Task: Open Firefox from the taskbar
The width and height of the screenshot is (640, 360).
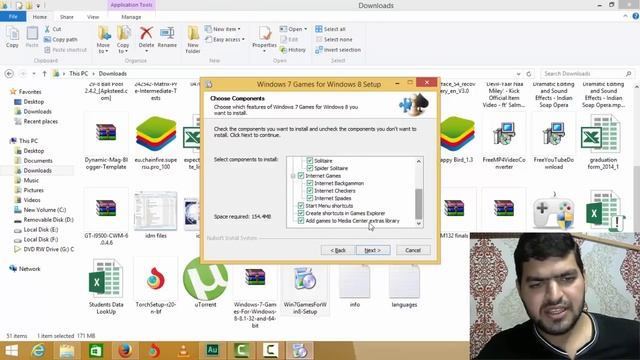Action: 125,351
